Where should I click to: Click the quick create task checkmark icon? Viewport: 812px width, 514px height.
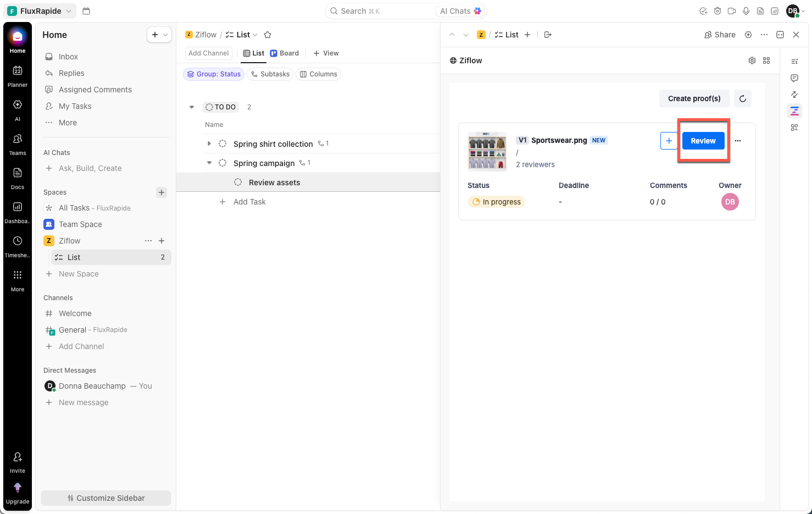703,11
